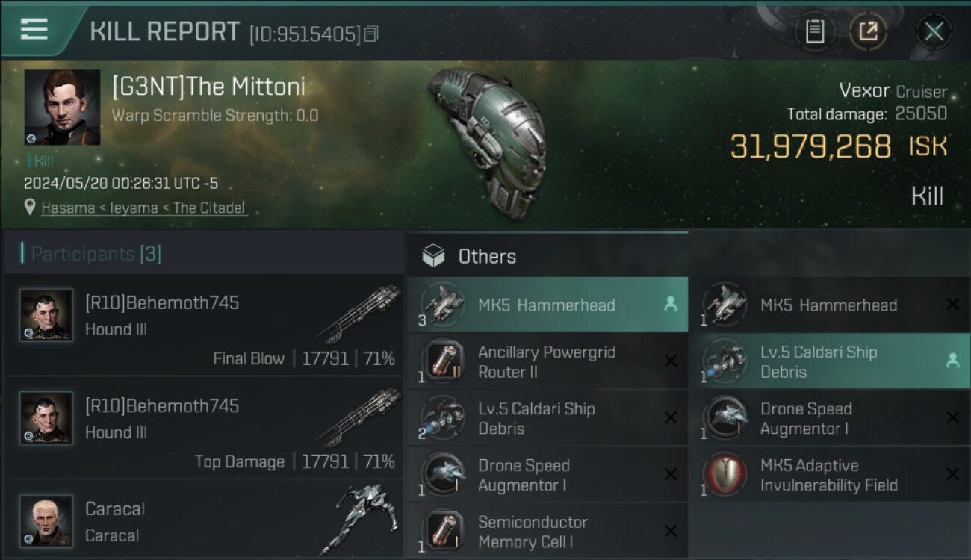
Task: Click the Semiconductor Memory Cell I icon
Action: (x=443, y=532)
